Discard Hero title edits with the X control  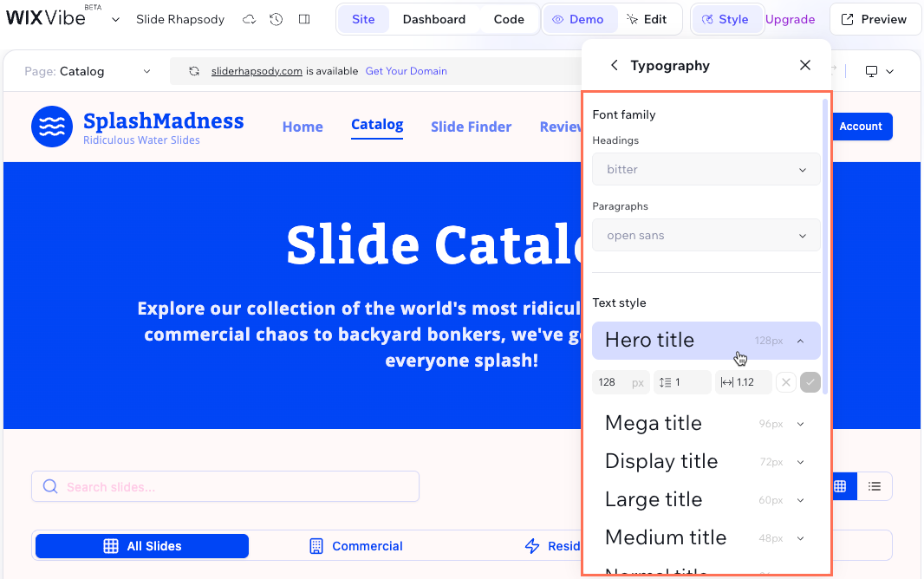click(786, 381)
